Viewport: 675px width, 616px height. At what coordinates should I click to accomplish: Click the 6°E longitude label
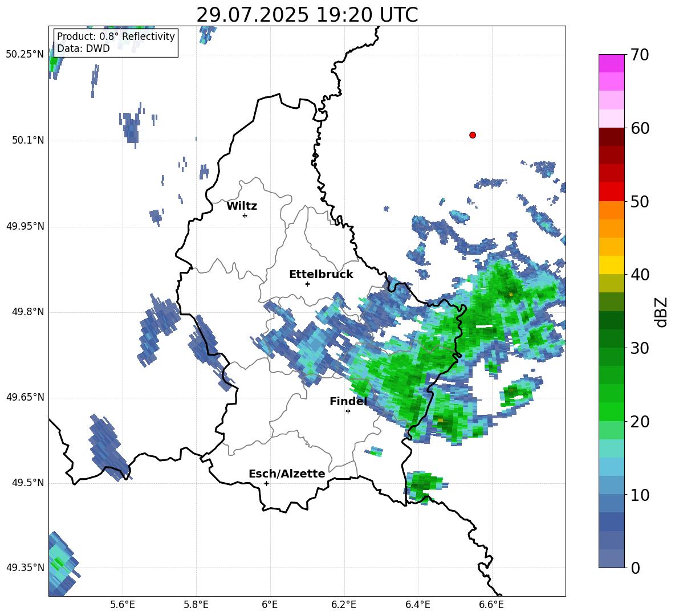(270, 605)
